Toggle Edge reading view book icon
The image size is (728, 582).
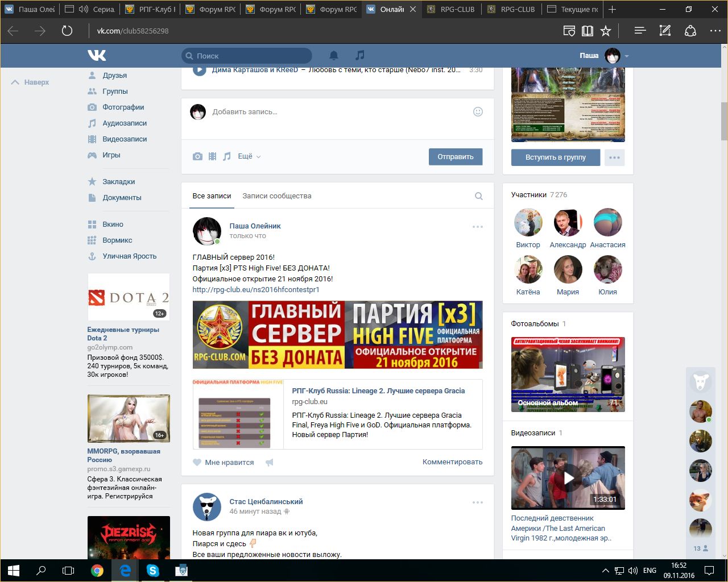click(588, 31)
